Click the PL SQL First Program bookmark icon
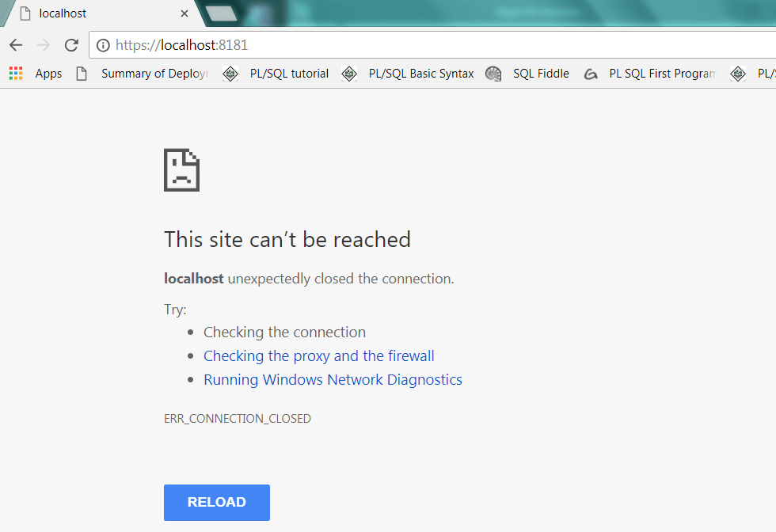The image size is (776, 532). tap(590, 74)
